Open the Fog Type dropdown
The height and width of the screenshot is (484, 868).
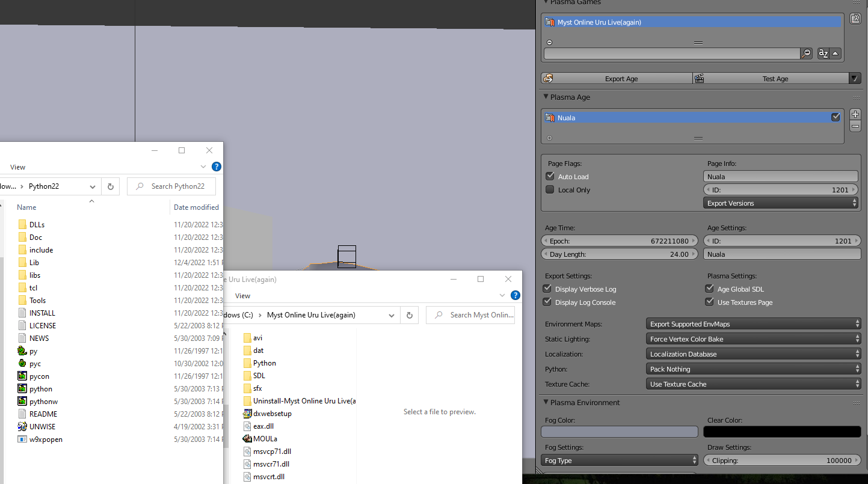[x=620, y=461]
